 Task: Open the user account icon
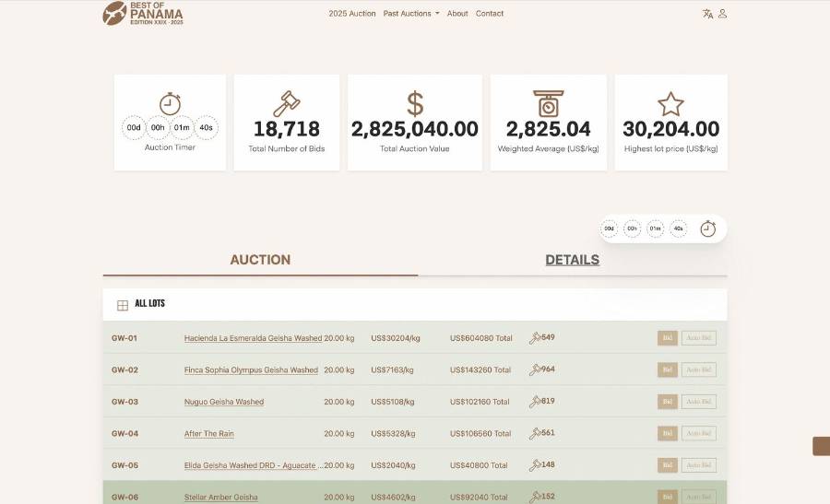point(722,14)
